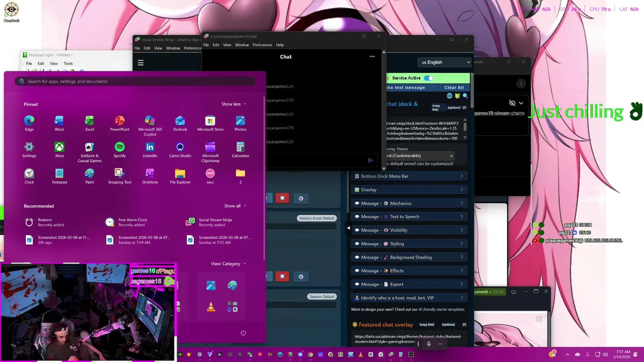Expand Message - Visibility section
The width and height of the screenshot is (644, 362).
coord(410,230)
